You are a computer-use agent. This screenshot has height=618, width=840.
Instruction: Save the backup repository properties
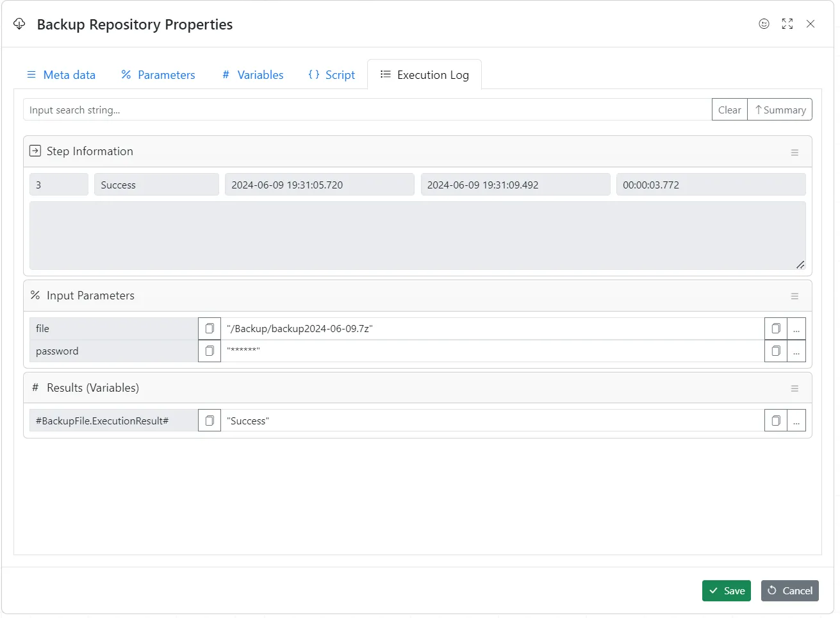click(726, 590)
